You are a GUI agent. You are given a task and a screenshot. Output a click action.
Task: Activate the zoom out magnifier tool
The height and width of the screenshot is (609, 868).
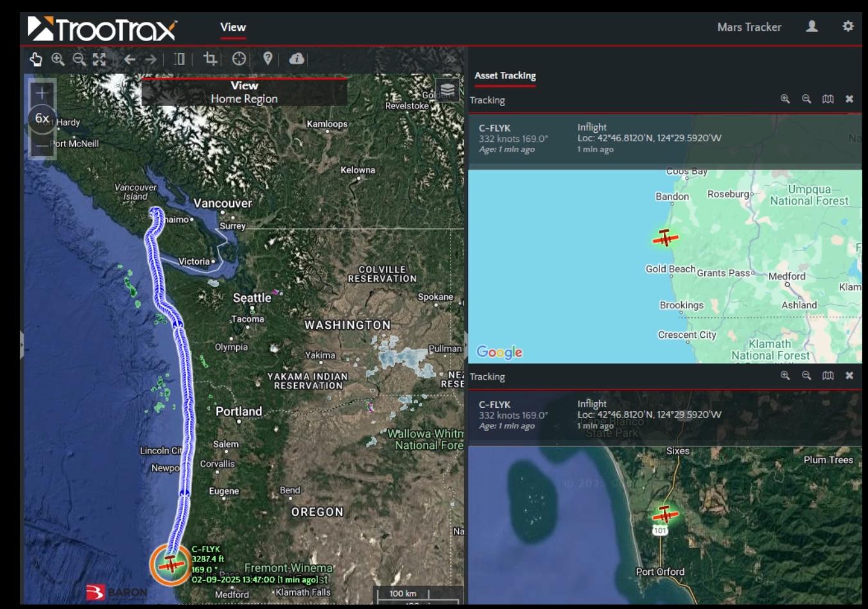click(x=79, y=59)
